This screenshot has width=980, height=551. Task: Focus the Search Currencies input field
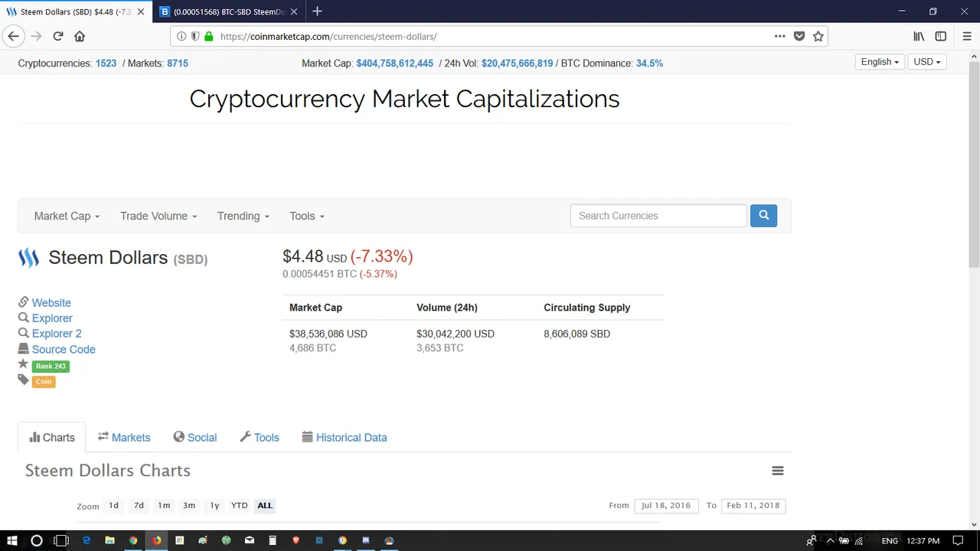tap(658, 216)
